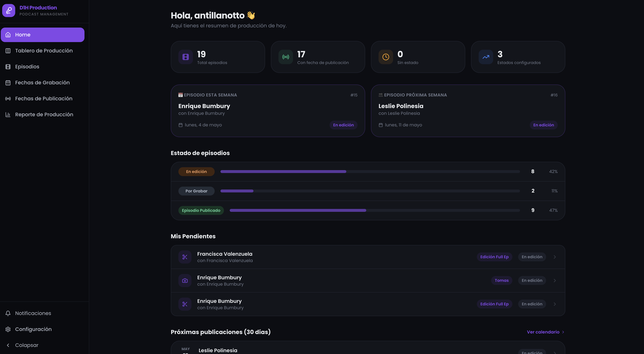The image size is (644, 354).
Task: Click the En edición badge on episode #15 card
Action: tap(343, 125)
